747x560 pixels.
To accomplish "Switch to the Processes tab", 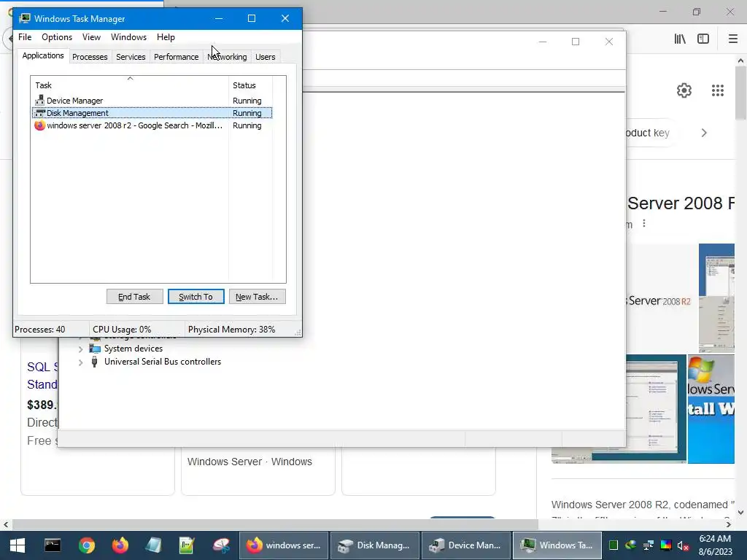I will click(x=90, y=57).
